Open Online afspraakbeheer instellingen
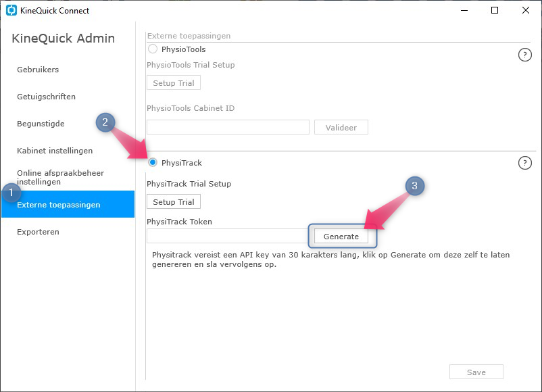The height and width of the screenshot is (392, 542). tap(61, 177)
